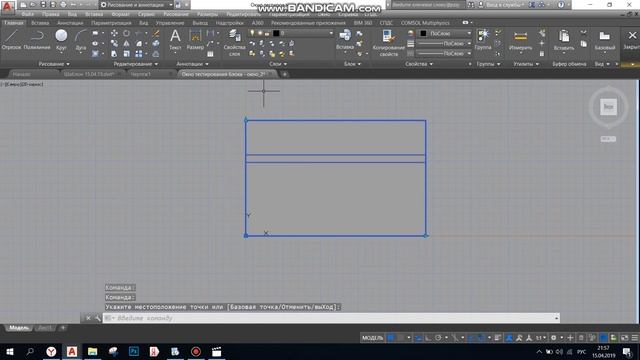Select the Базовый view tool
This screenshot has height=360, width=640.
coord(604,40)
